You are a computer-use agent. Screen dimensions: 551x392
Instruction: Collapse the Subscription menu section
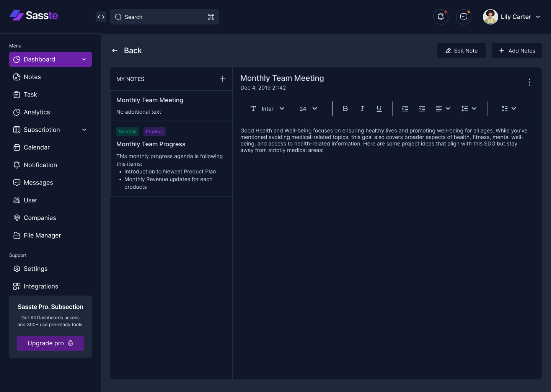coord(84,130)
